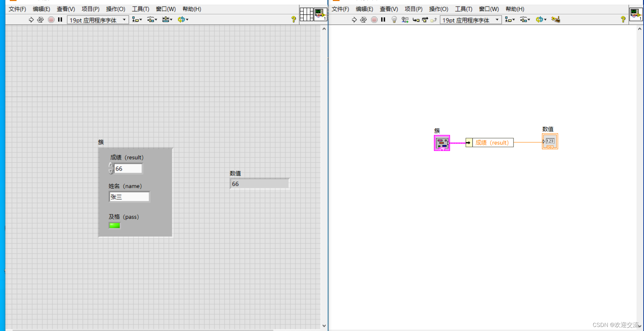Viewport: 644px width, 331px height.
Task: Click Step Into button
Action: pyautogui.click(x=416, y=20)
